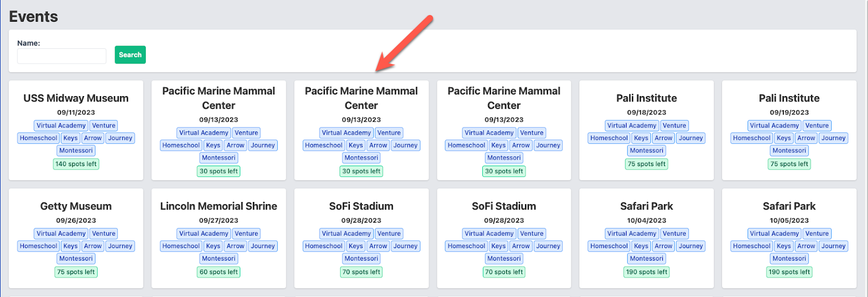Click the "140 spots left" badge
The width and height of the screenshot is (868, 297).
point(76,164)
